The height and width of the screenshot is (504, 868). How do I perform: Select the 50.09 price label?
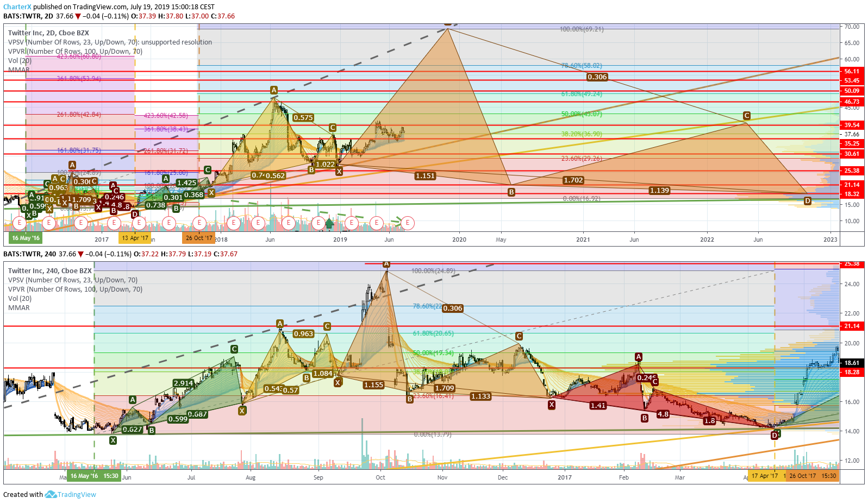[x=852, y=91]
